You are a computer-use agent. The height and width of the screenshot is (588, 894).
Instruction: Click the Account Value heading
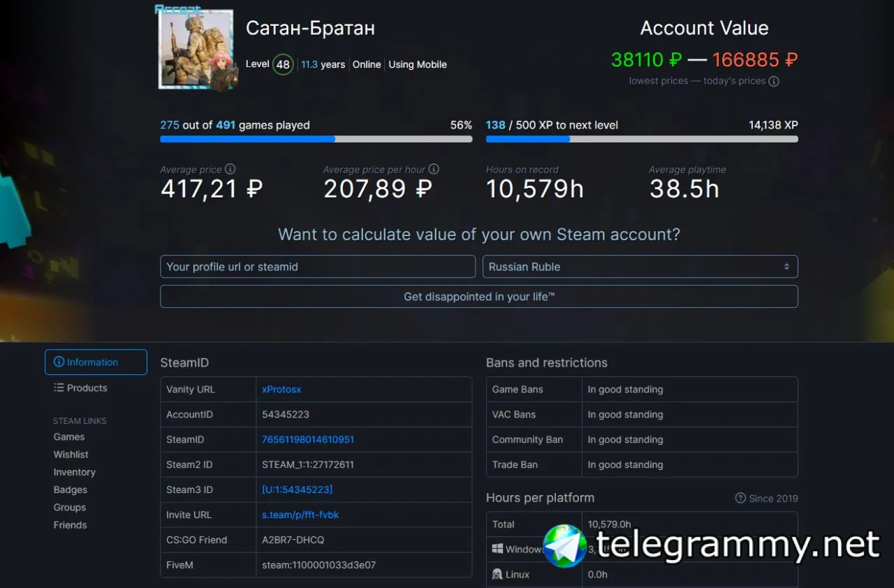[x=705, y=29]
